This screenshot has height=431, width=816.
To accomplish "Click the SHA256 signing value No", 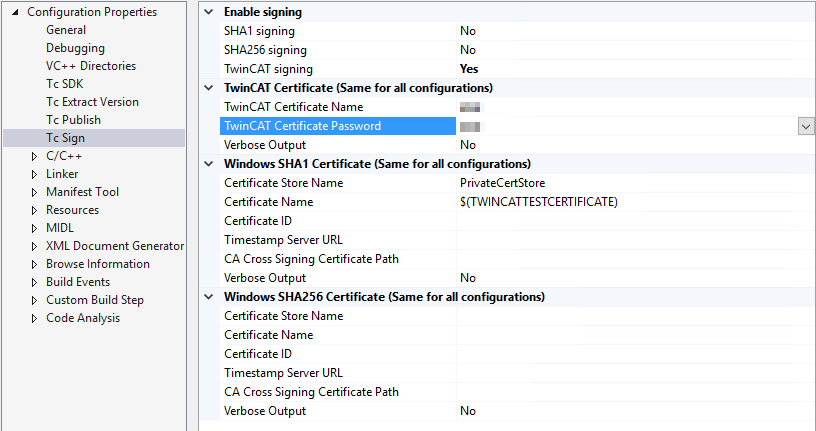I will 468,50.
